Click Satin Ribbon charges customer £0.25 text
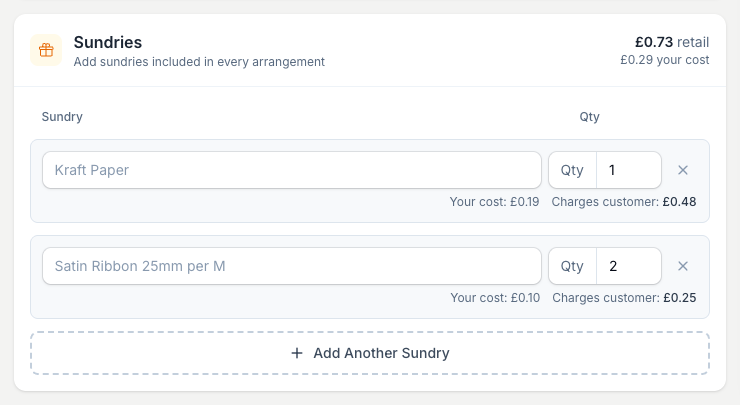Image resolution: width=740 pixels, height=405 pixels. point(624,298)
